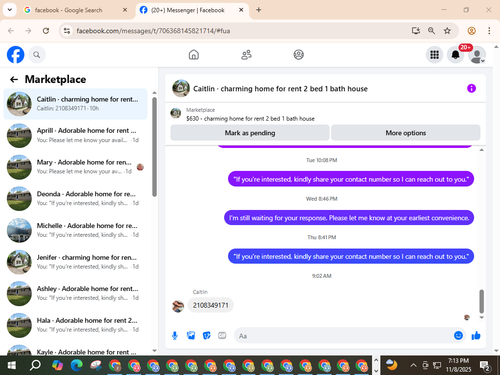Click the address bar URL
This screenshot has width=500, height=375.
153,31
